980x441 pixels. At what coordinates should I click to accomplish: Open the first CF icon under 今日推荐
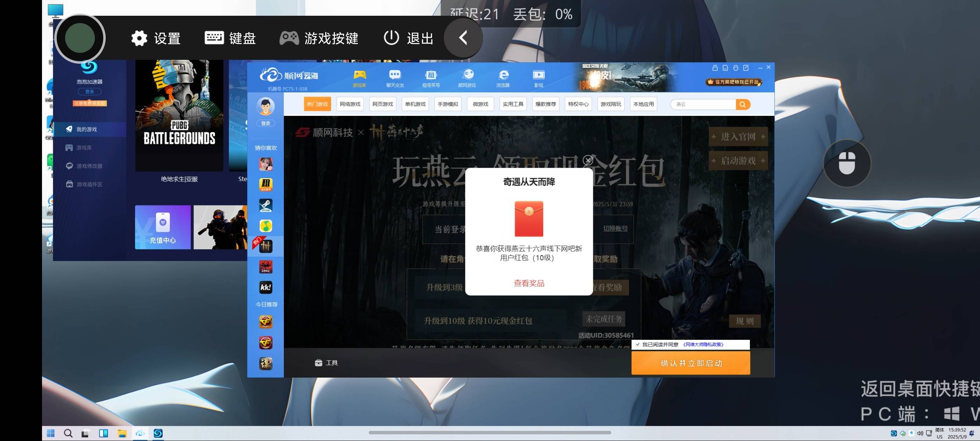tap(266, 322)
